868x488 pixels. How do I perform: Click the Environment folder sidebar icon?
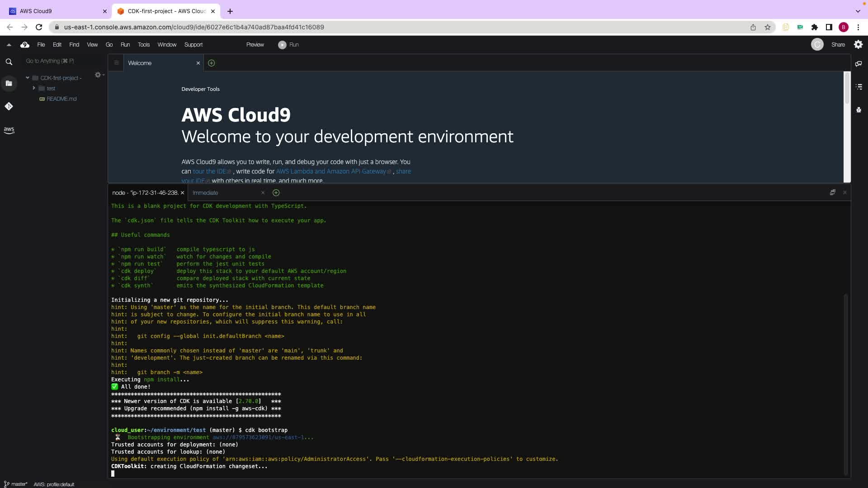[9, 83]
